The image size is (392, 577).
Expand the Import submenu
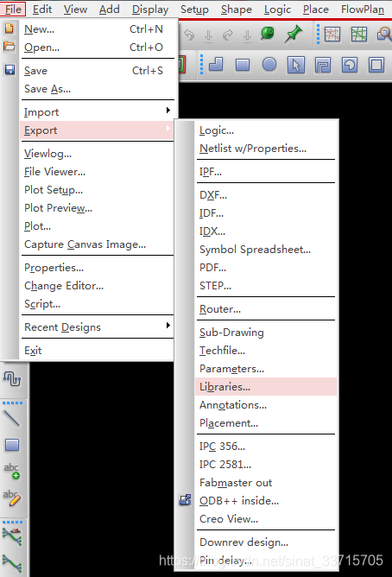98,112
